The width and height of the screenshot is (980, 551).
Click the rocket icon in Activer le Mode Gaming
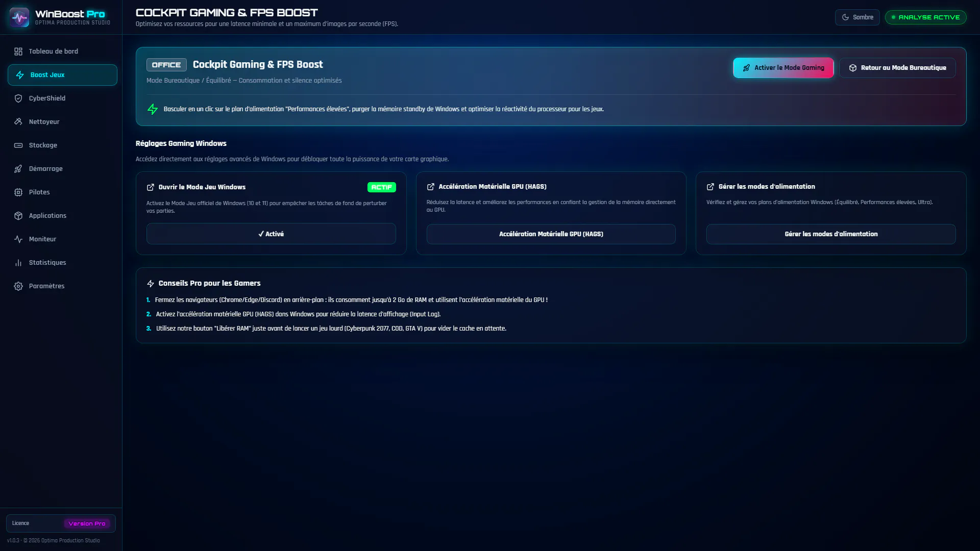coord(746,68)
